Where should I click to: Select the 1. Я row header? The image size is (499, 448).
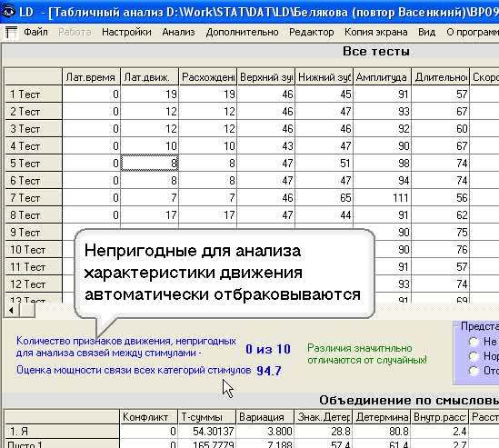click(x=62, y=431)
